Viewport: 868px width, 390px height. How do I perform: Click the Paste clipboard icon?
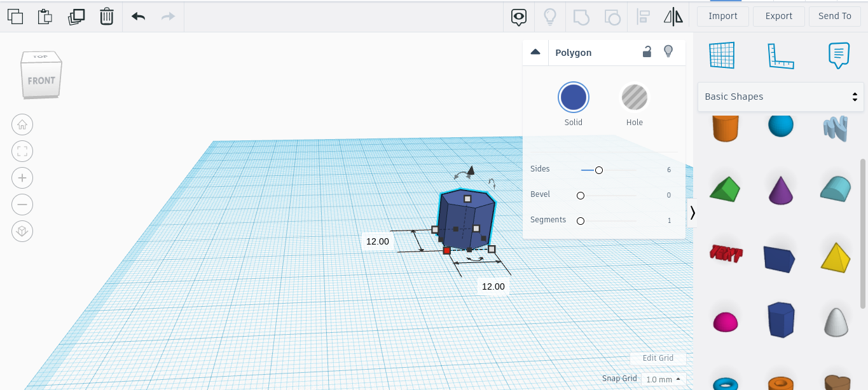(x=45, y=17)
